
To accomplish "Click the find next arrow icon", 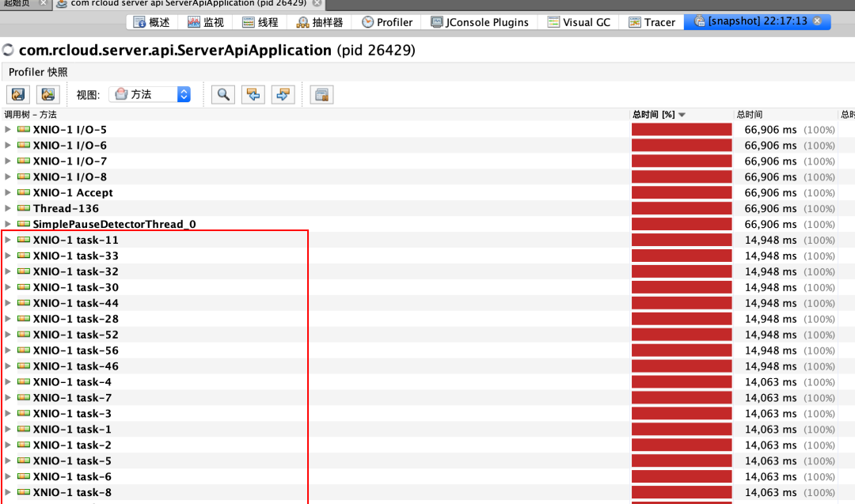I will tap(283, 95).
